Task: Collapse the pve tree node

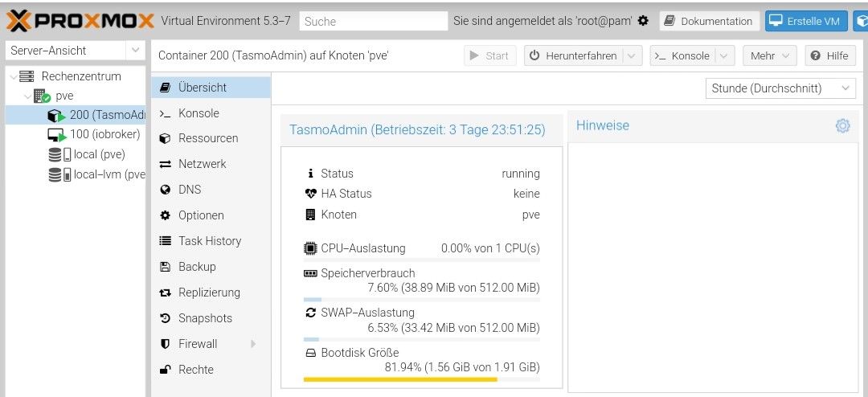Action: point(27,96)
